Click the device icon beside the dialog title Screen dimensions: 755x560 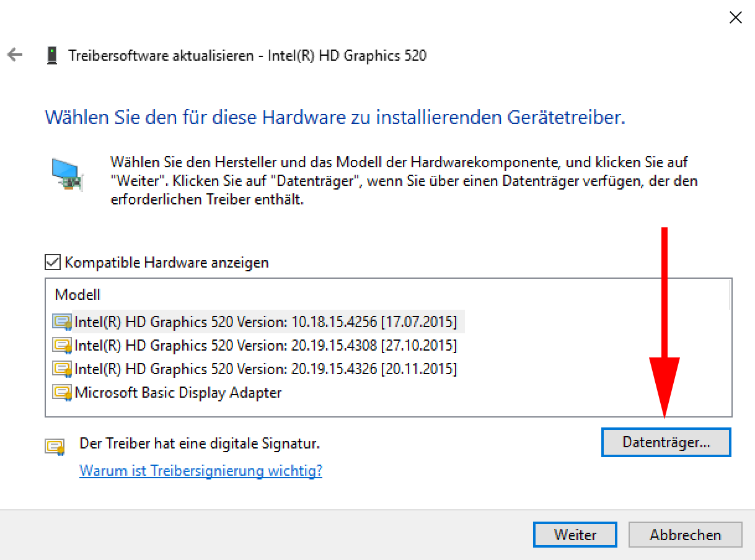point(53,55)
